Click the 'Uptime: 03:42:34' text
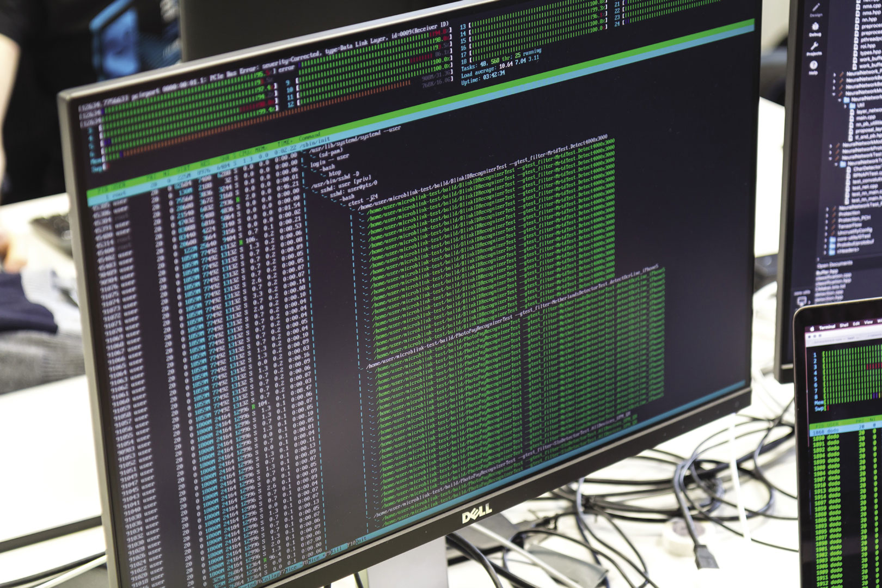The image size is (882, 588). click(483, 77)
